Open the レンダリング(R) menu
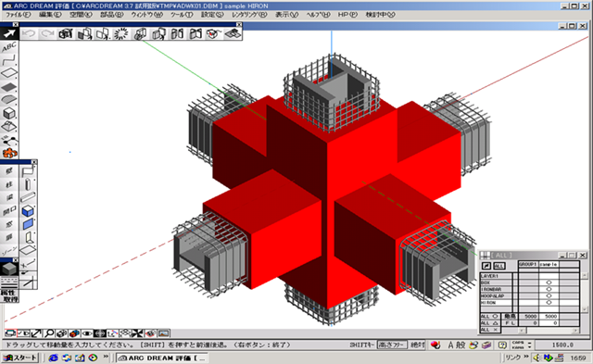 (x=249, y=15)
